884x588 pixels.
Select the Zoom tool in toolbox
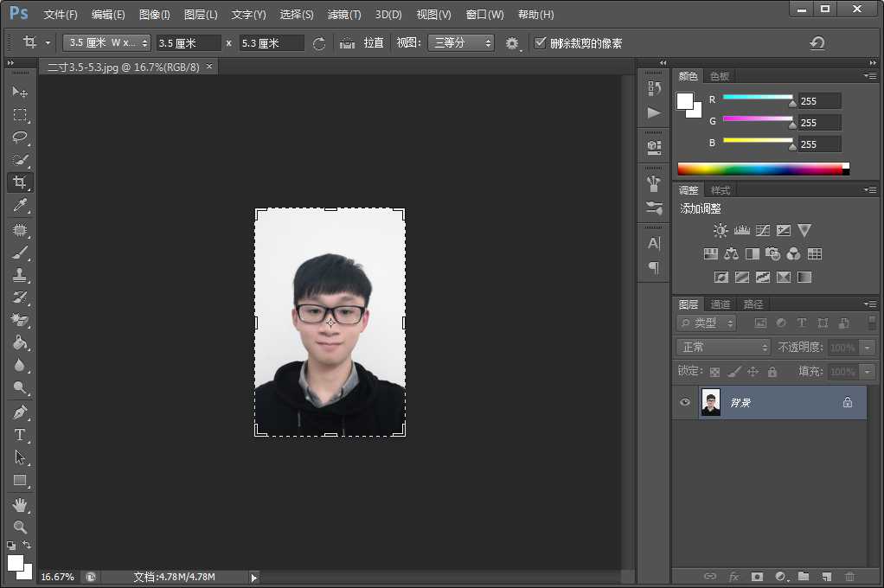(x=20, y=527)
